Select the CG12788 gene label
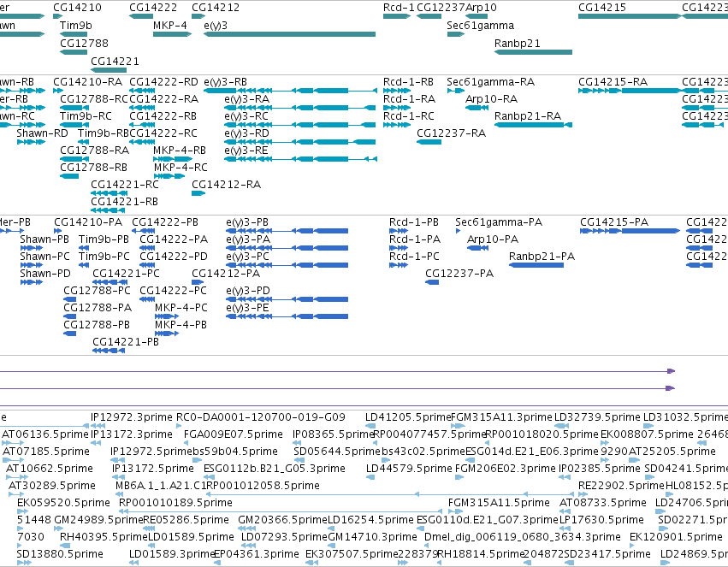This screenshot has height=567, width=728. click(84, 44)
